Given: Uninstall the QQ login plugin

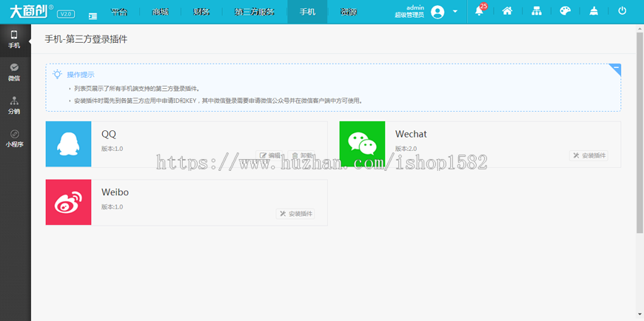Looking at the screenshot, I should pyautogui.click(x=302, y=155).
